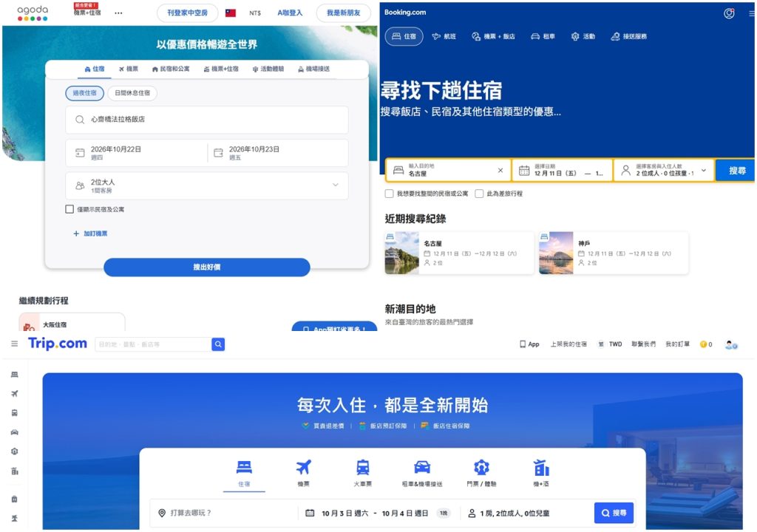Viewport: 757px width, 532px height.
Task: Switch to Agoda 機票 tab
Action: [x=129, y=69]
